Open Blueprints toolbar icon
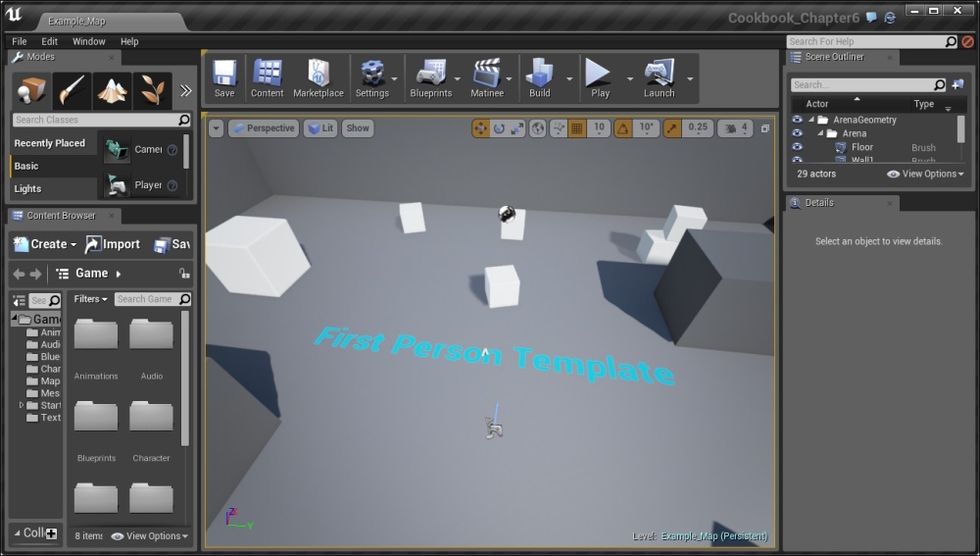The height and width of the screenshot is (556, 980). tap(430, 78)
